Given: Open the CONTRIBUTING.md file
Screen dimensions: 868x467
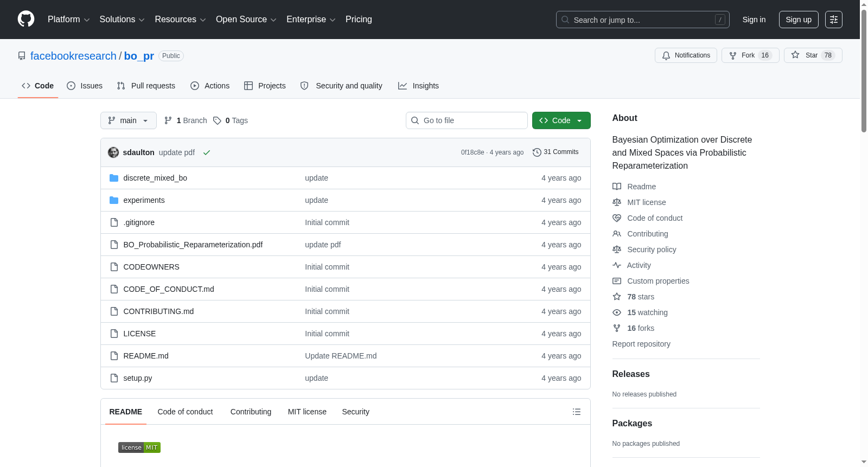Looking at the screenshot, I should tap(158, 311).
